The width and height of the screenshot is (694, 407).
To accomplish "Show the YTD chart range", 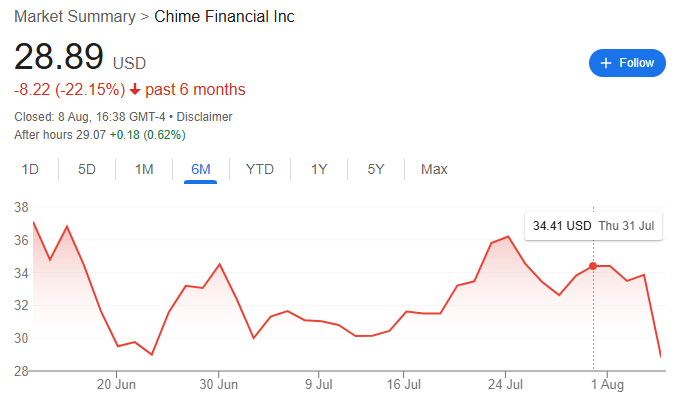I will (260, 169).
